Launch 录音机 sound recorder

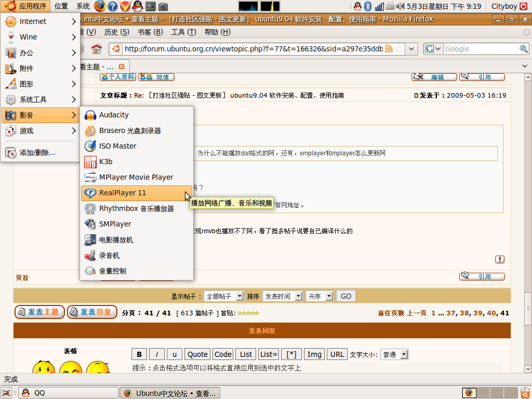tap(137, 256)
